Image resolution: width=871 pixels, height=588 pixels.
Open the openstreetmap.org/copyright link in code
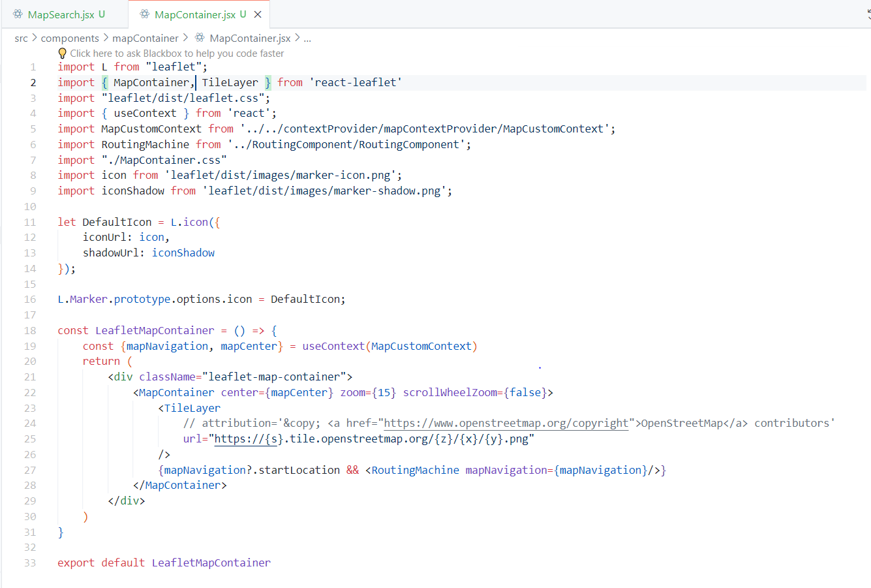(x=506, y=424)
